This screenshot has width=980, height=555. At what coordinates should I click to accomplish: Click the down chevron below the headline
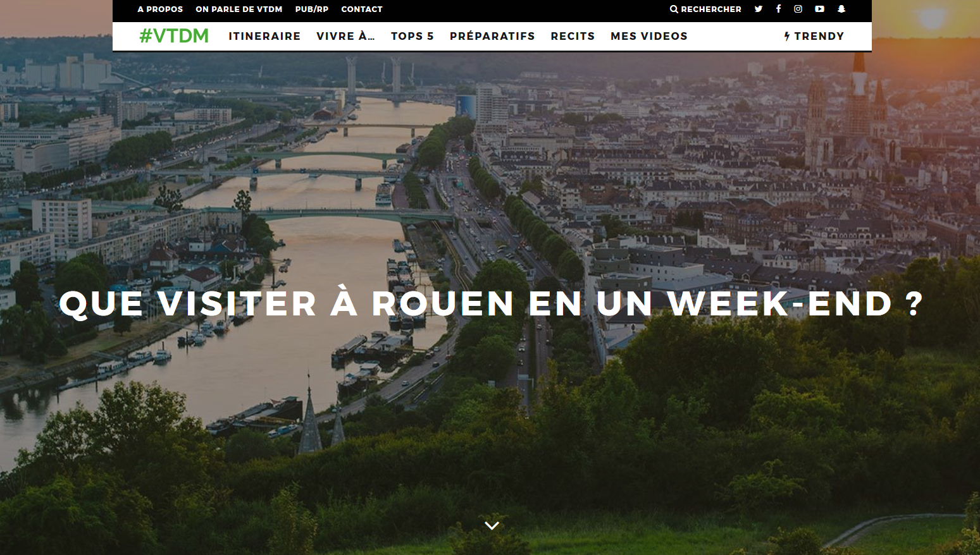[492, 525]
